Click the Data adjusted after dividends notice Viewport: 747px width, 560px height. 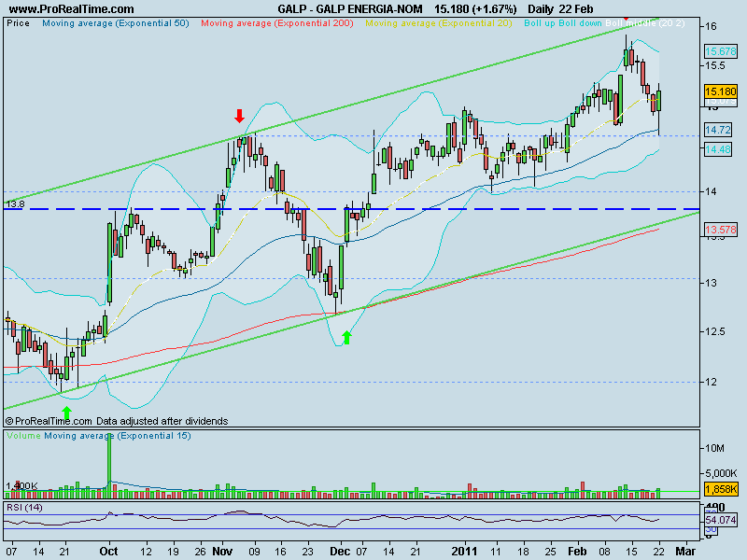[162, 421]
